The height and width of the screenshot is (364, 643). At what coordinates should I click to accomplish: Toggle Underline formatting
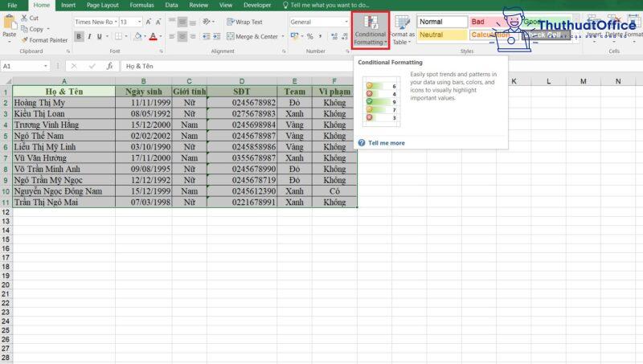[99, 36]
